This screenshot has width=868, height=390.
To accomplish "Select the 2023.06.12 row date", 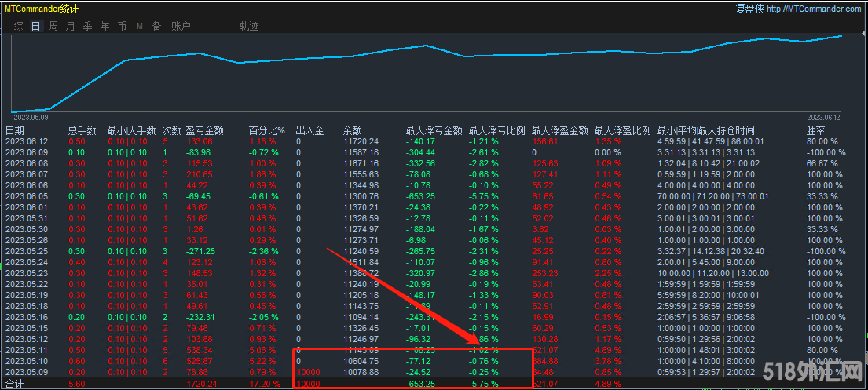I will 26,141.
